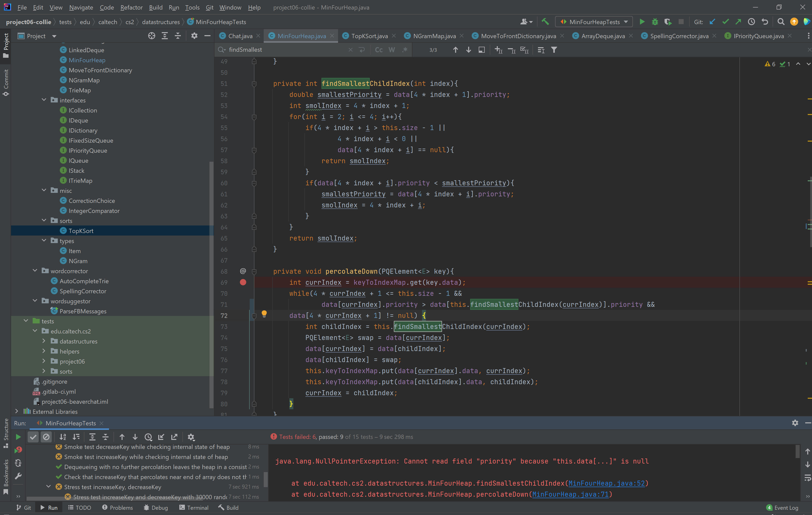This screenshot has height=515, width=812.
Task: Toggle Match Case option in search bar
Action: pos(379,50)
